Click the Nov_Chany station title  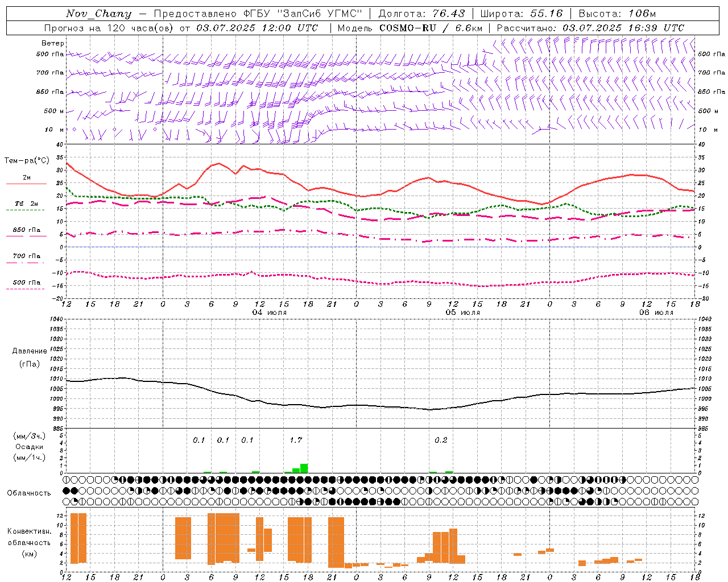tap(98, 14)
